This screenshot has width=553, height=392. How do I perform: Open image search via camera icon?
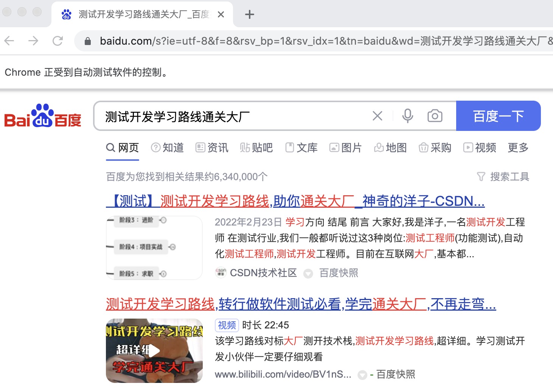pos(435,116)
